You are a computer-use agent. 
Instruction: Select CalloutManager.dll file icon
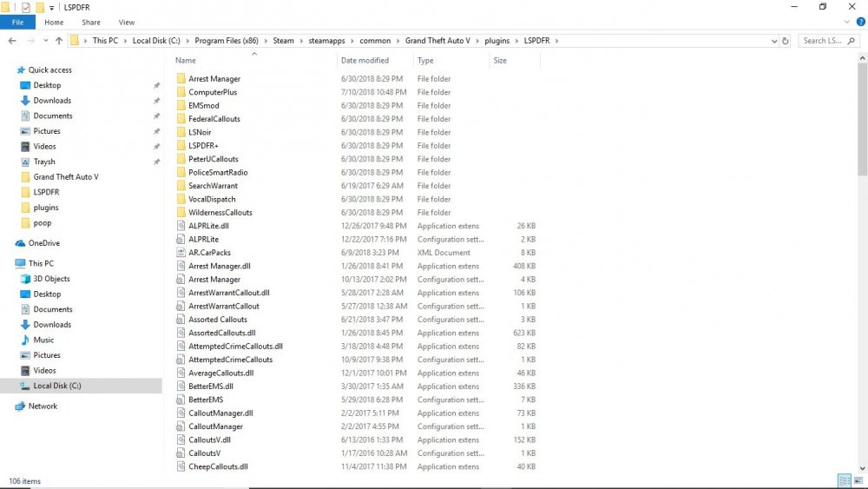click(181, 413)
